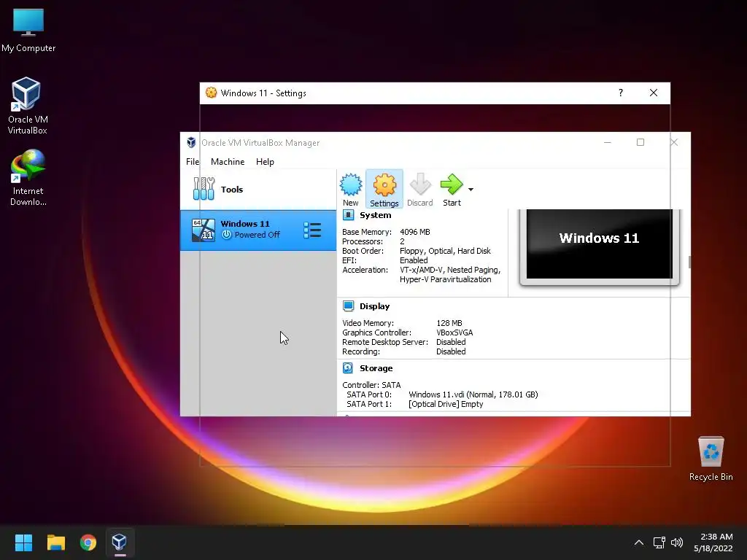Open the File menu
This screenshot has width=747, height=560.
[193, 162]
